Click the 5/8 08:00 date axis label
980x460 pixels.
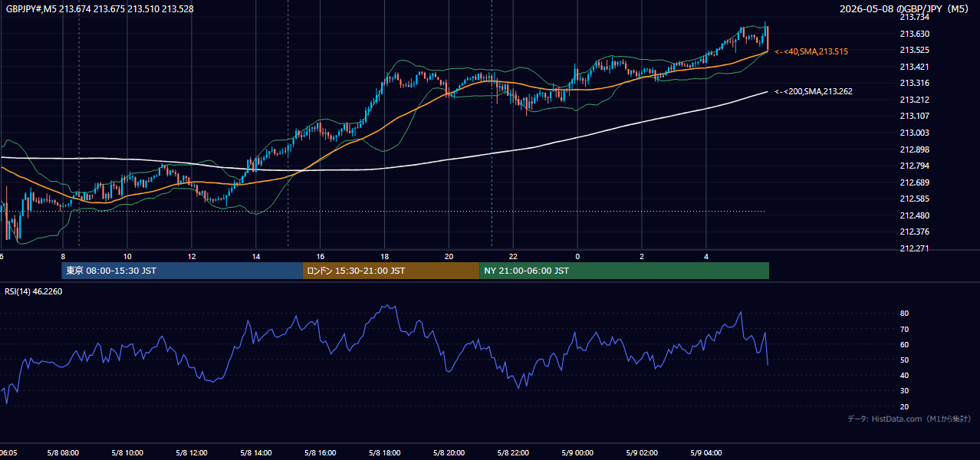point(63,453)
